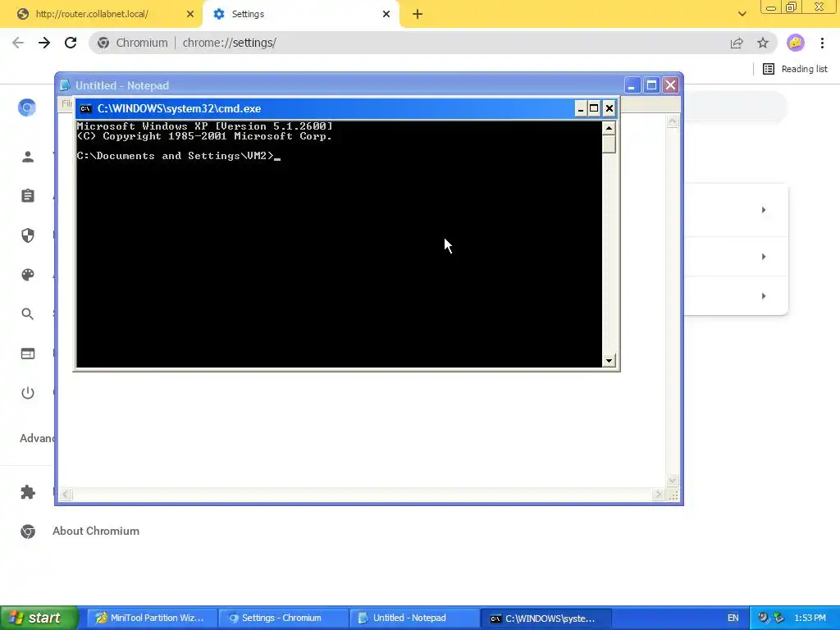This screenshot has height=630, width=840.
Task: Click the second system tray icon
Action: click(778, 618)
